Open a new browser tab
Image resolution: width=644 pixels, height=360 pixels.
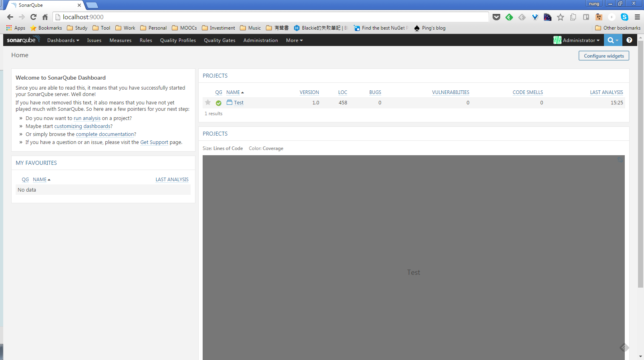pos(92,5)
